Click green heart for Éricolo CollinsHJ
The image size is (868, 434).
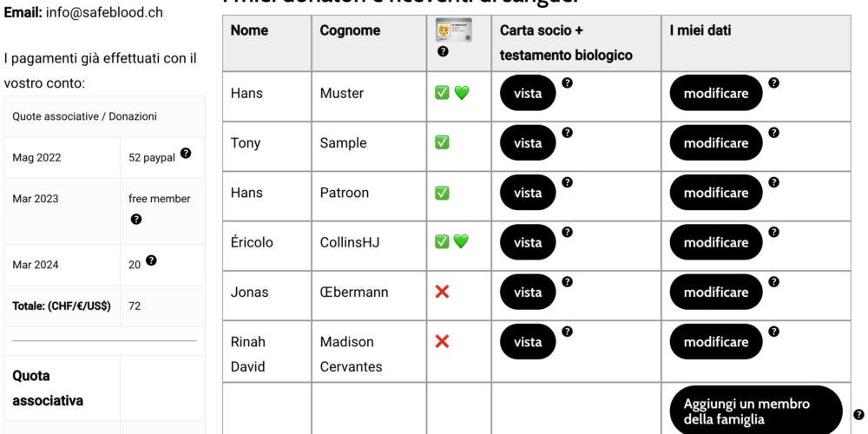click(461, 242)
